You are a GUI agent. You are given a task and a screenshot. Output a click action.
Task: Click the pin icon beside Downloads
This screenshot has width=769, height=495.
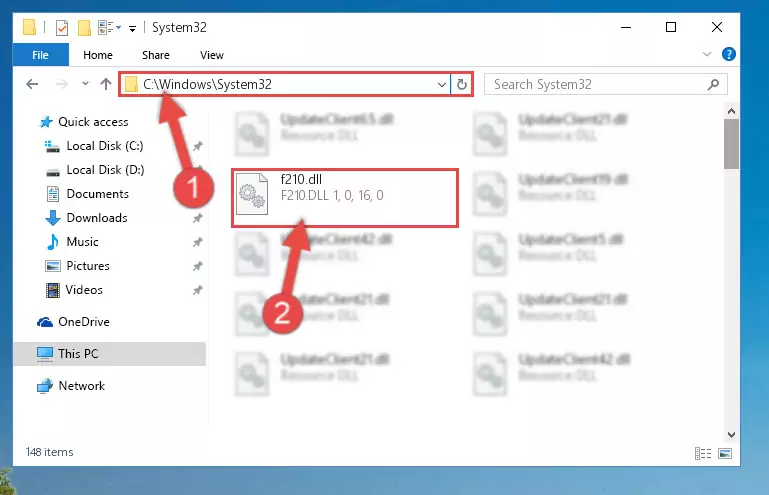(x=198, y=218)
